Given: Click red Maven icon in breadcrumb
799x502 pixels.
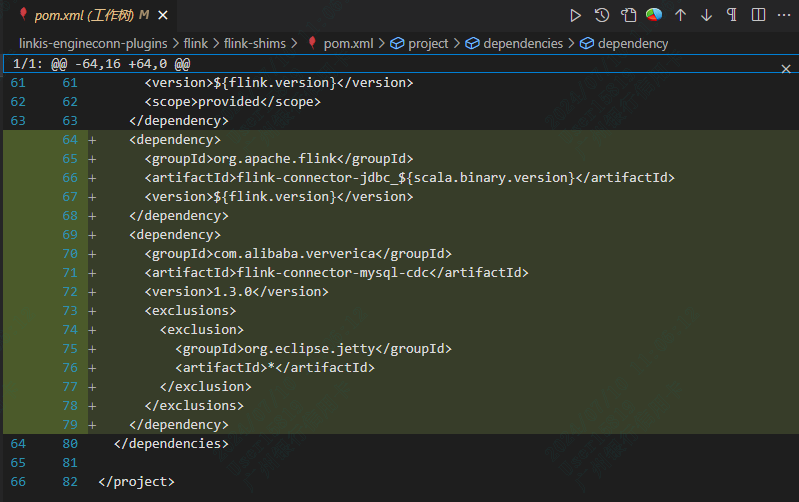Looking at the screenshot, I should pos(312,43).
